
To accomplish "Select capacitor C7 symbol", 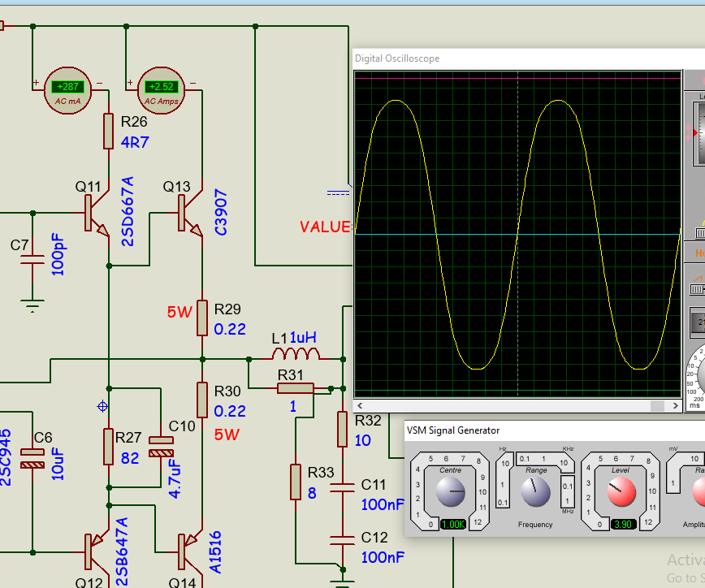I will [x=32, y=259].
